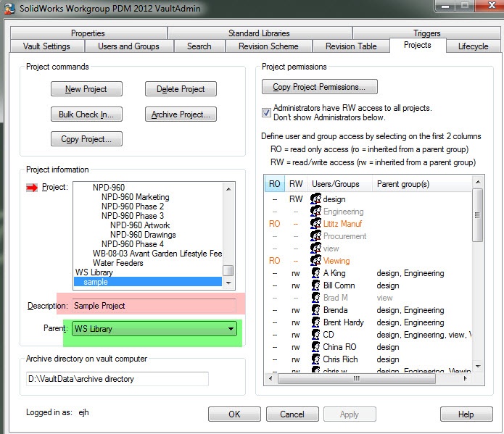Click project list scroll up arrow
The image size is (504, 434).
pyautogui.click(x=228, y=189)
